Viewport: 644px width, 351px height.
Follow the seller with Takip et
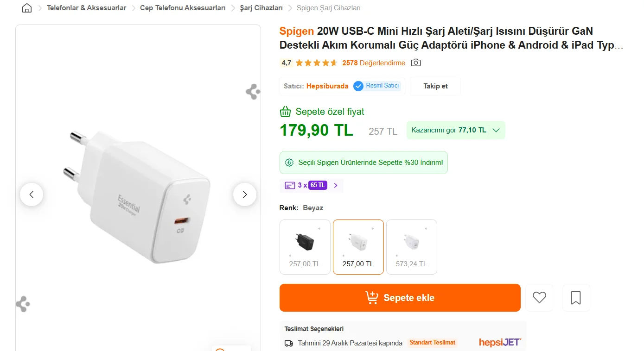point(435,86)
